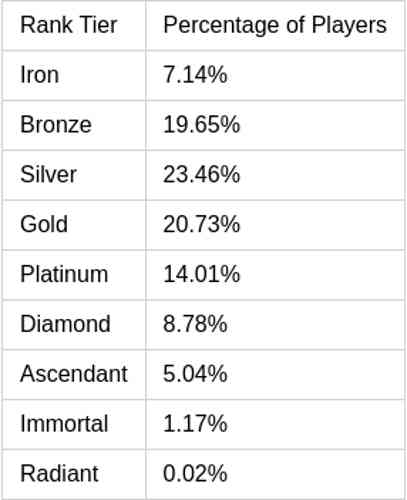Select the 23.46% percentage cell
407x500 pixels.
click(275, 175)
